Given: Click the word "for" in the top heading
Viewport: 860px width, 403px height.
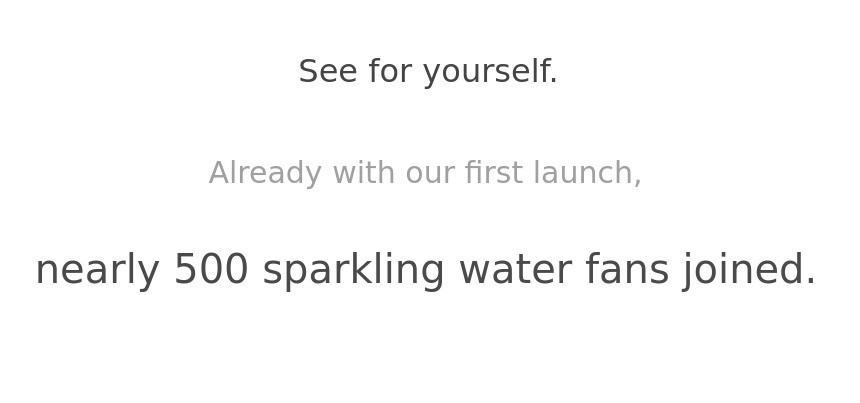Looking at the screenshot, I should pyautogui.click(x=390, y=72).
